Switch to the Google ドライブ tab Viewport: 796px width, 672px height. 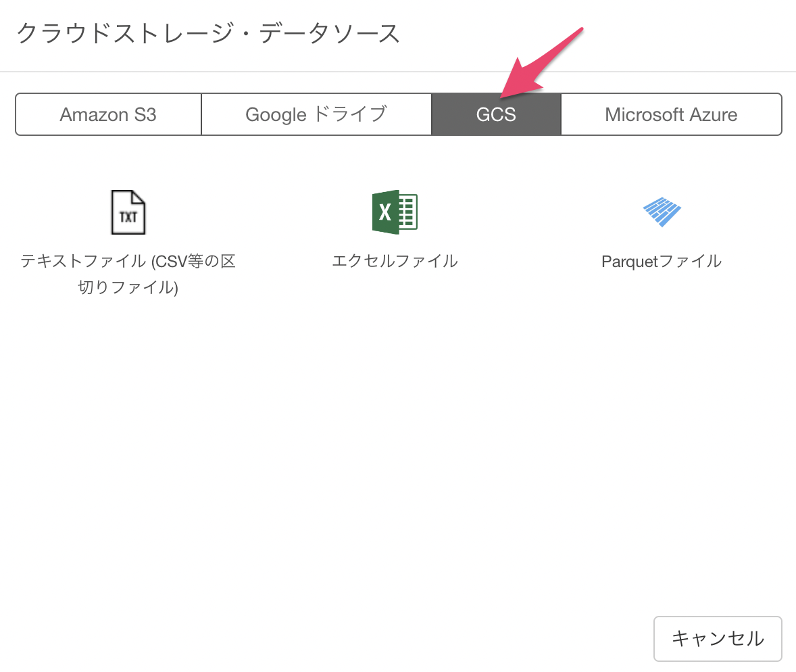point(316,114)
